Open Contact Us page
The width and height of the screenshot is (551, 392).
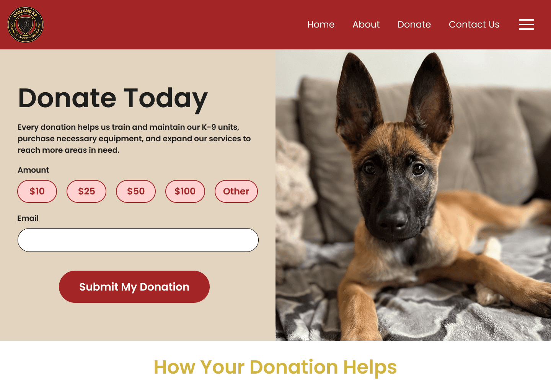[474, 24]
